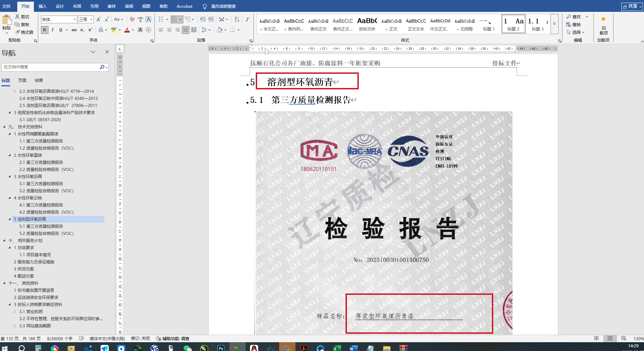644x351 pixels.
Task: Decrease font size with shrink font icon
Action: click(107, 20)
